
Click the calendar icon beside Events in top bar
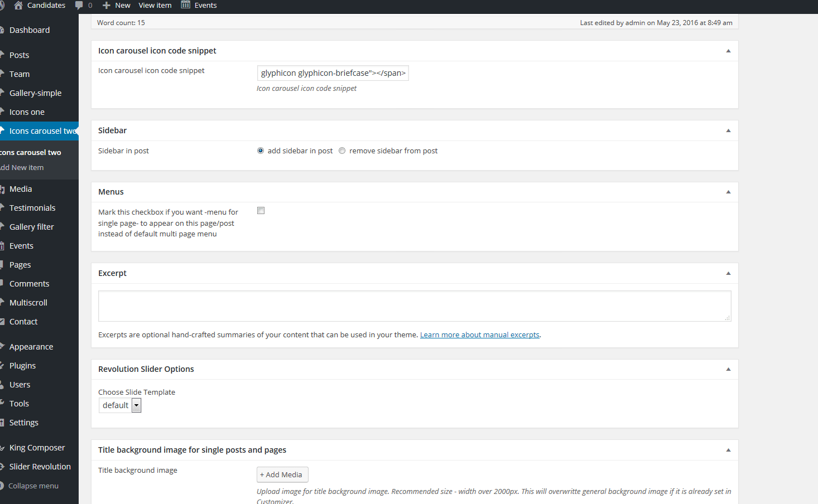click(x=186, y=5)
